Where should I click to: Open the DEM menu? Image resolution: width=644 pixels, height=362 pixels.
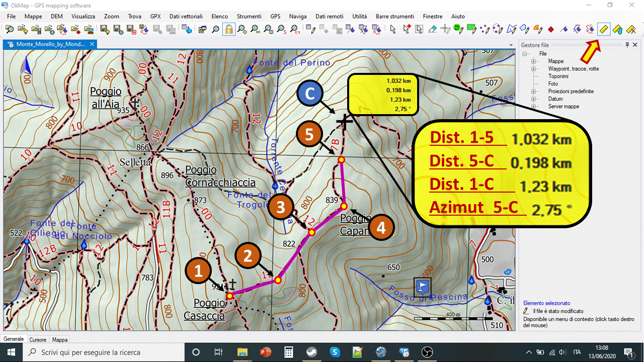point(57,17)
